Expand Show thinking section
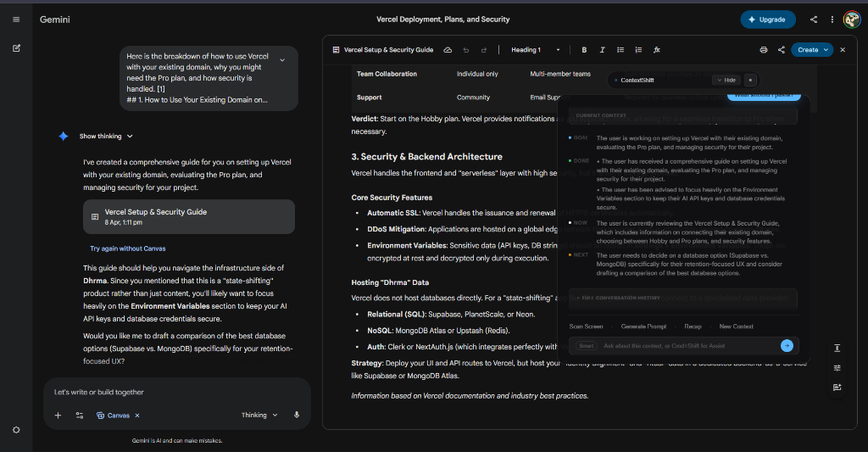Viewport: 868px width, 452px height. tap(106, 137)
